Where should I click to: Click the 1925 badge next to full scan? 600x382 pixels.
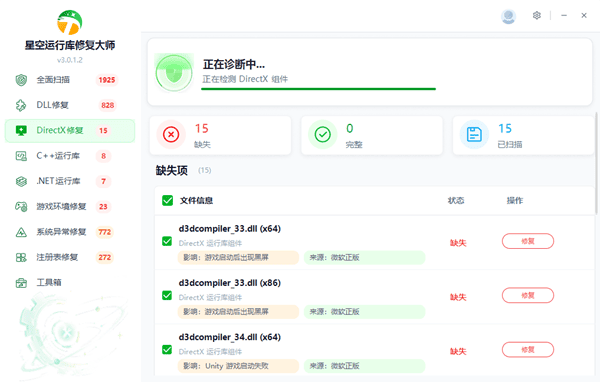[107, 80]
